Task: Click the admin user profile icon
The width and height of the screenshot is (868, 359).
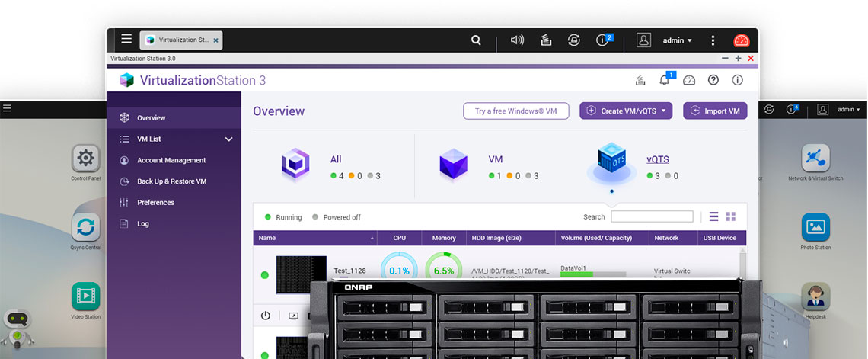Action: [x=643, y=40]
